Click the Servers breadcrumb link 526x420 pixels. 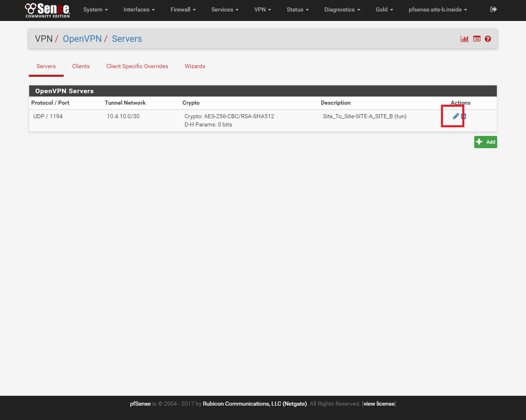tap(127, 39)
